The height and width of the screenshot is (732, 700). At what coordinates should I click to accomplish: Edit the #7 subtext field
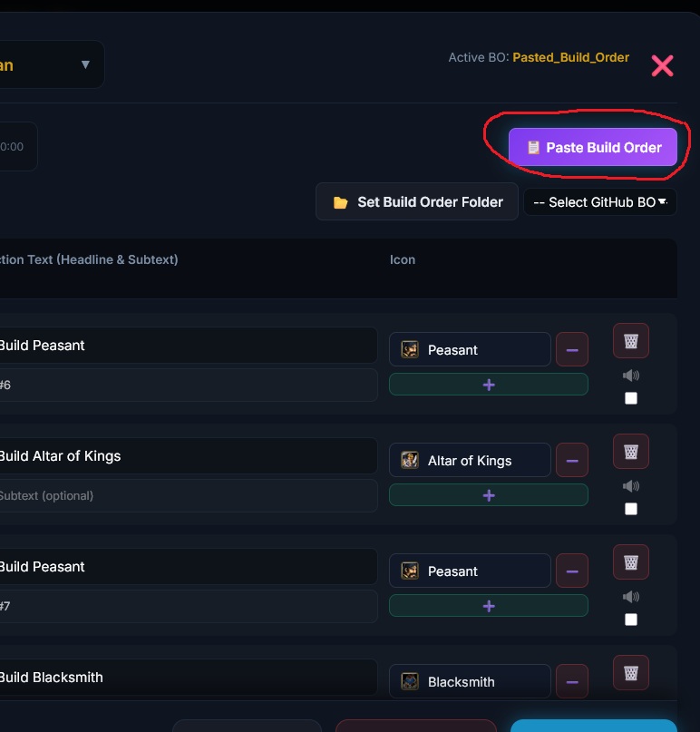coord(188,607)
